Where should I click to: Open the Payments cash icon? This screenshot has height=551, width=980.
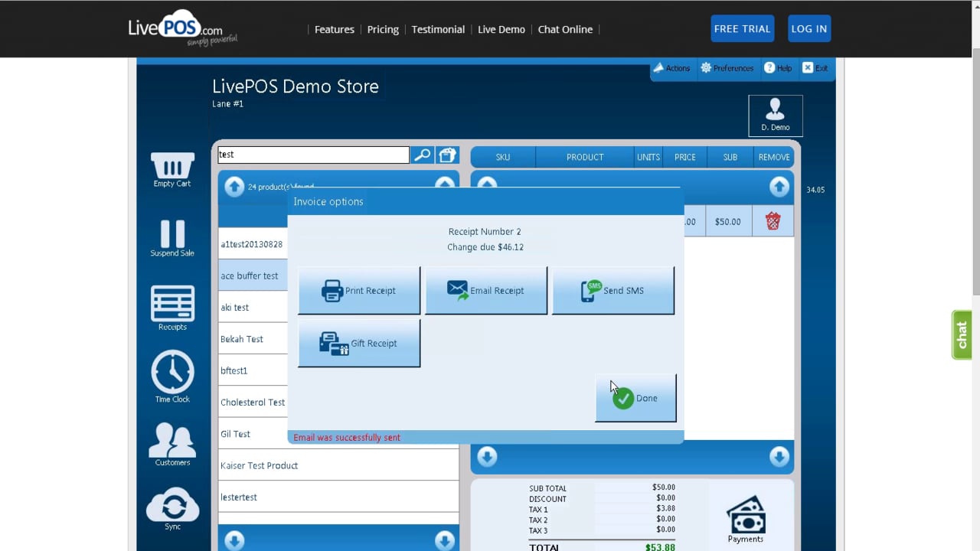pos(745,514)
